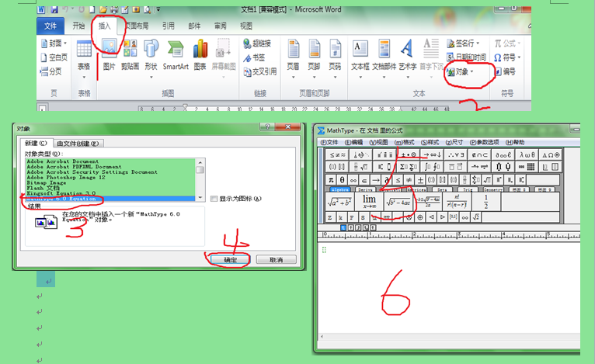Click the 图片 (Picture) icon in Word ribbon

(x=110, y=55)
